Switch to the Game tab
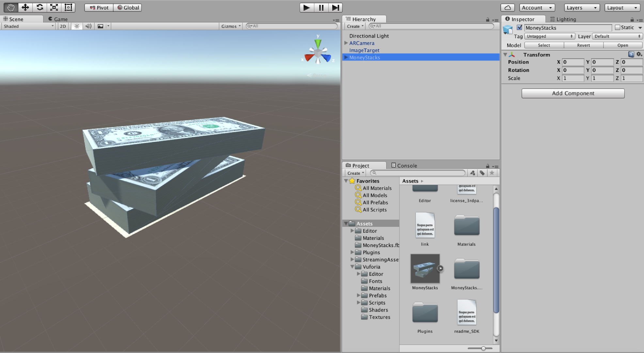644x353 pixels. pos(58,19)
